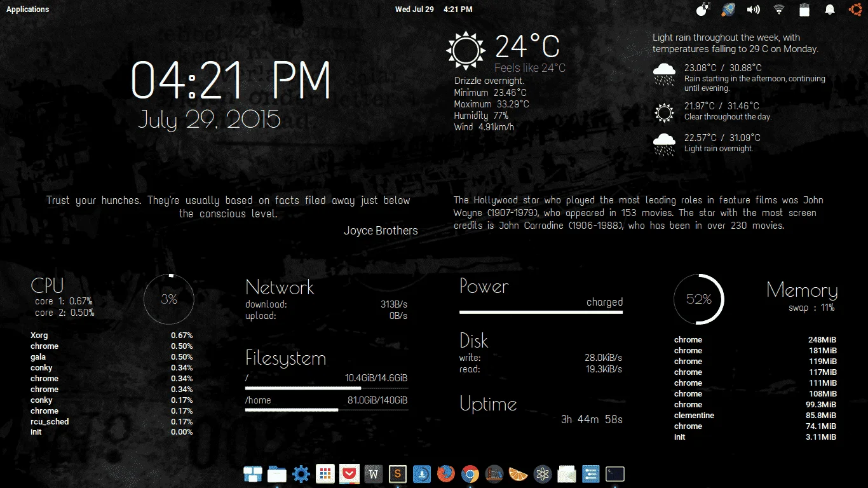Click the Power charged progress bar

(x=541, y=312)
